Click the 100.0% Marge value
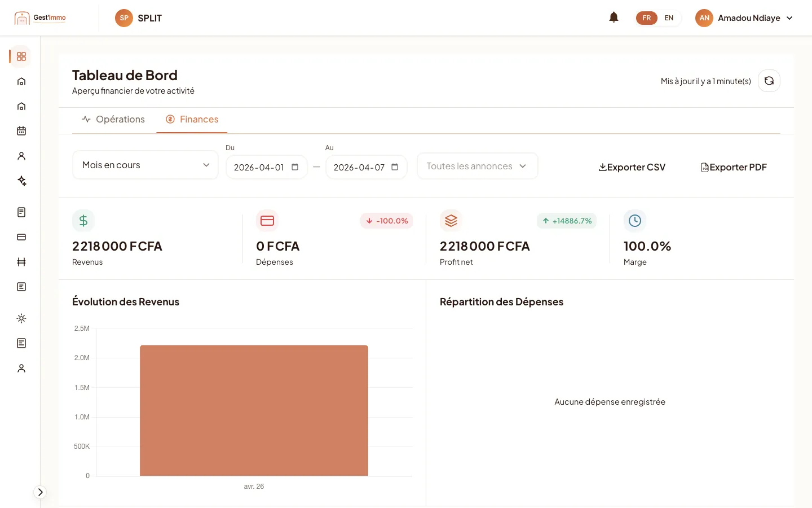The height and width of the screenshot is (508, 812). 647,246
